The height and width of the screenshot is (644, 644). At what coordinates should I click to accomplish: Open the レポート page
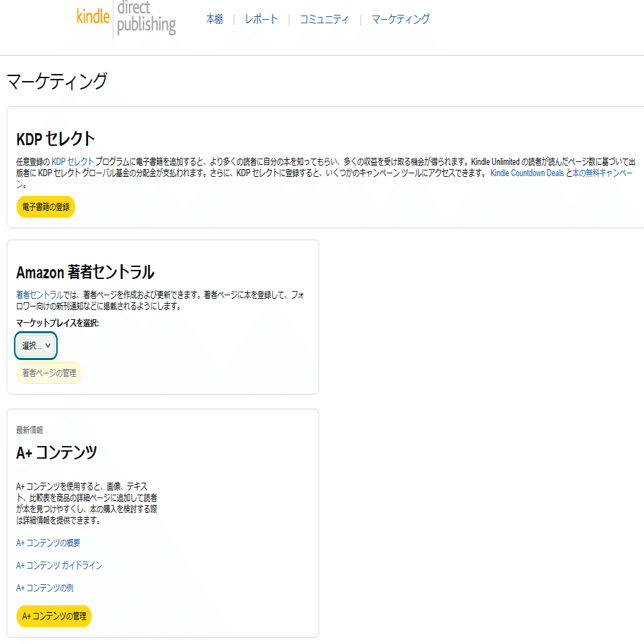click(x=261, y=19)
